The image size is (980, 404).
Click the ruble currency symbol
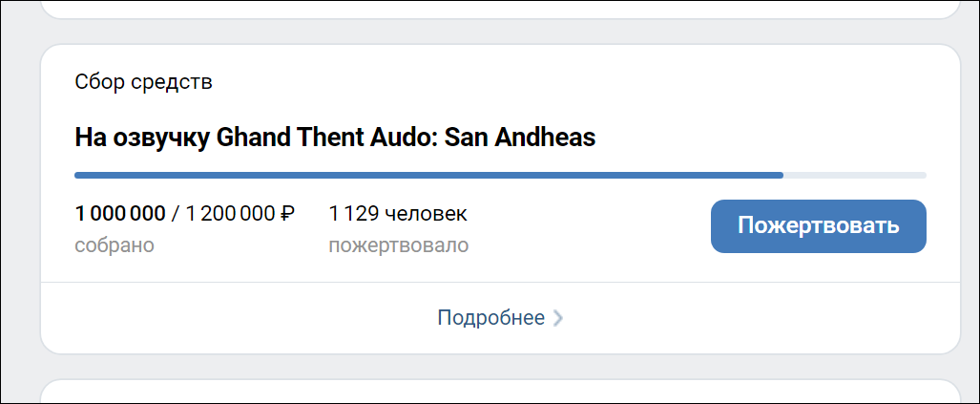pos(286,213)
